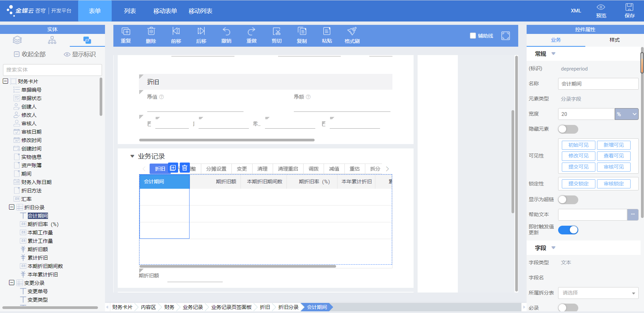Click the 业务记录 breadcrumb
644x313 pixels.
[x=193, y=307]
